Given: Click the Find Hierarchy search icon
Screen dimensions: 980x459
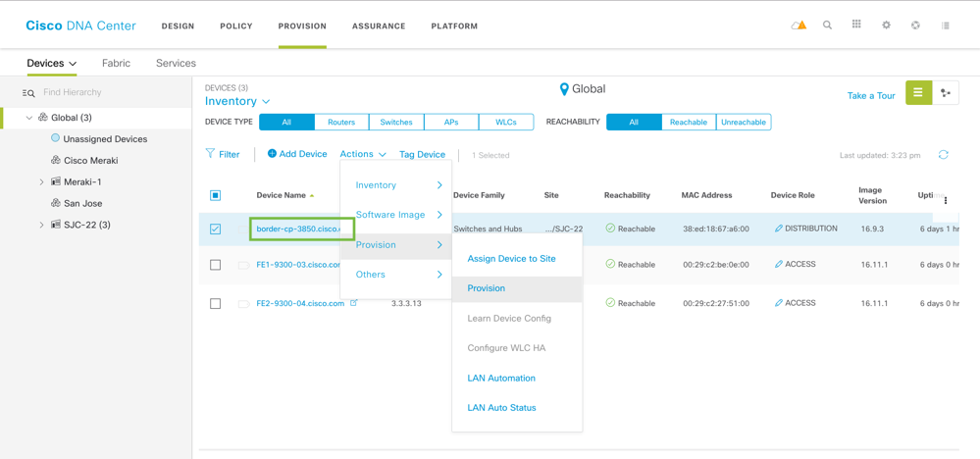Looking at the screenshot, I should (28, 93).
